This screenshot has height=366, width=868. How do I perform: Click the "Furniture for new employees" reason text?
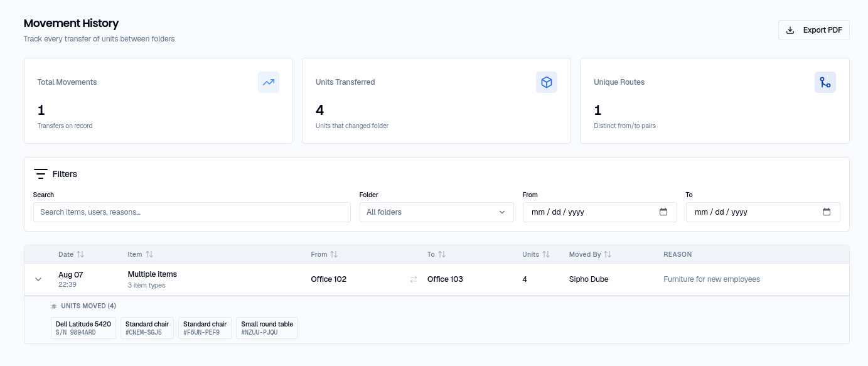tap(712, 279)
